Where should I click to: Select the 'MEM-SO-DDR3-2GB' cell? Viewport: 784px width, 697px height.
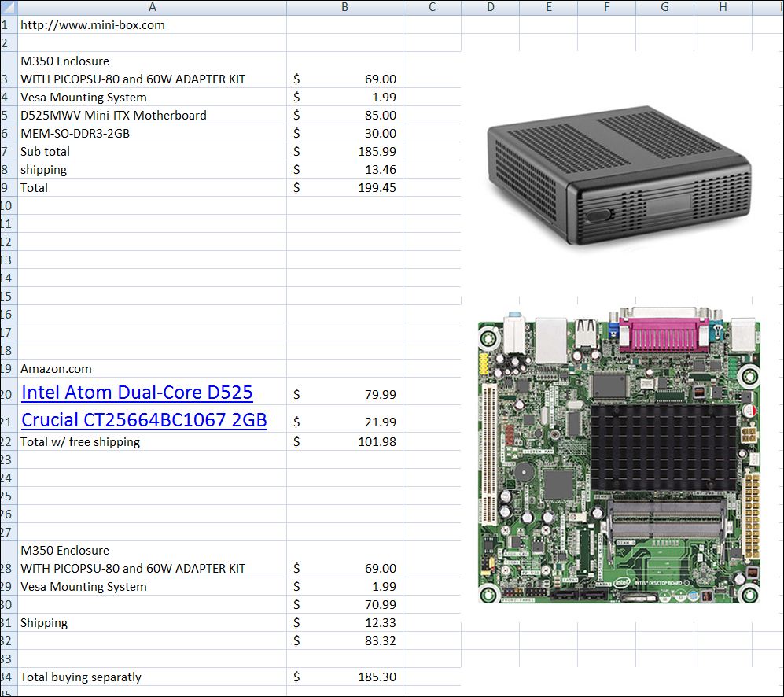(153, 133)
